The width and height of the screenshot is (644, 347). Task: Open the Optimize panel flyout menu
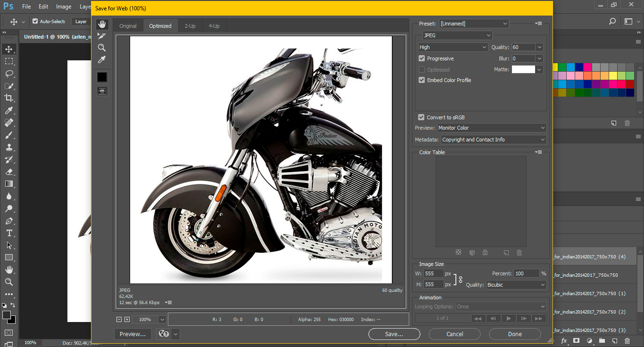point(539,24)
